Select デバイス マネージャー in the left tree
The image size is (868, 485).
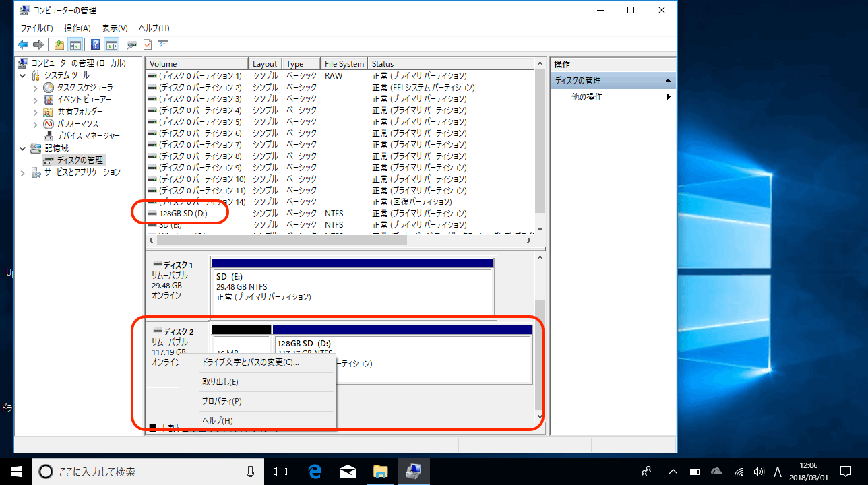coord(88,136)
